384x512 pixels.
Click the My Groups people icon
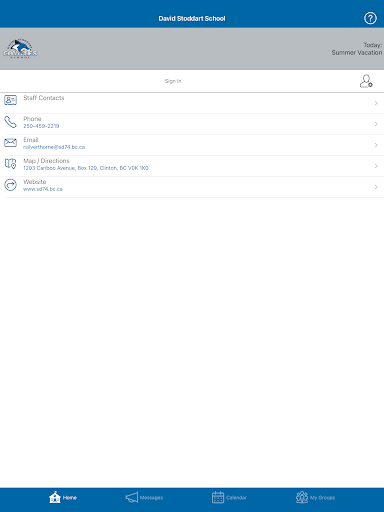[x=302, y=497]
